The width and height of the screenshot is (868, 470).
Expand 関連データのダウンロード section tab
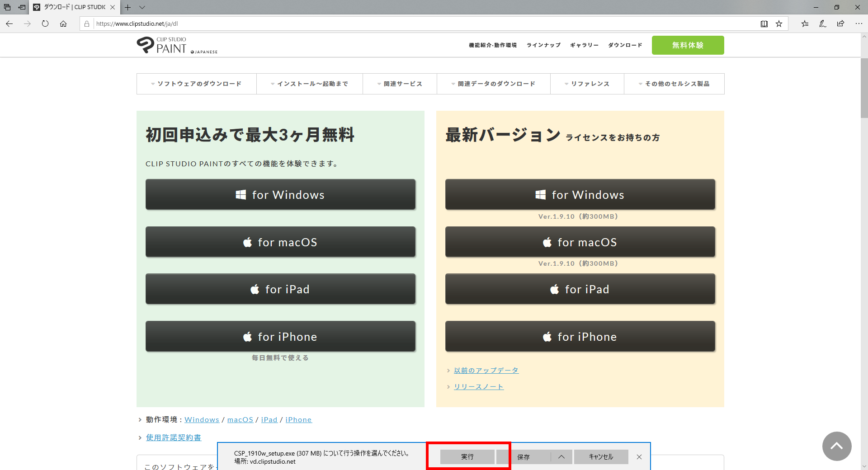coord(494,84)
